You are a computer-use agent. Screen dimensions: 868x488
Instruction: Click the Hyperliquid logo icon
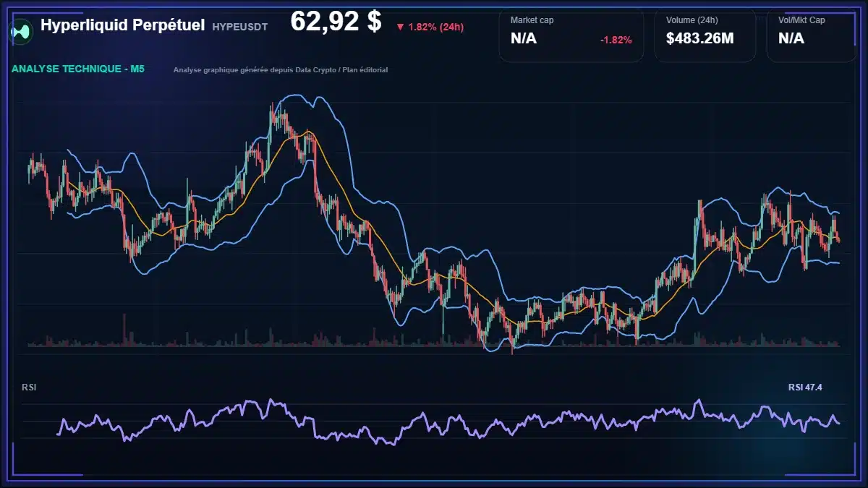[x=20, y=31]
